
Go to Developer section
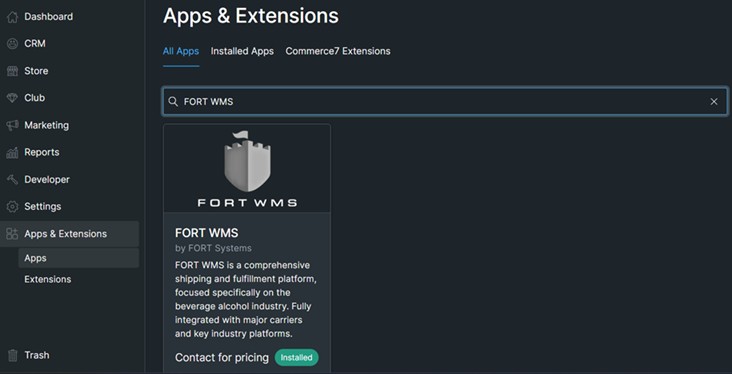tap(47, 179)
